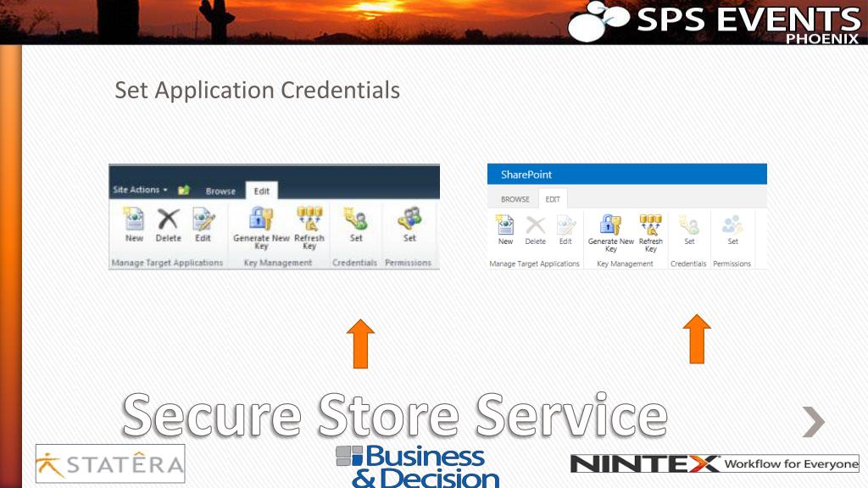868x488 pixels.
Task: Click Secure Store Service title text
Action: [395, 415]
